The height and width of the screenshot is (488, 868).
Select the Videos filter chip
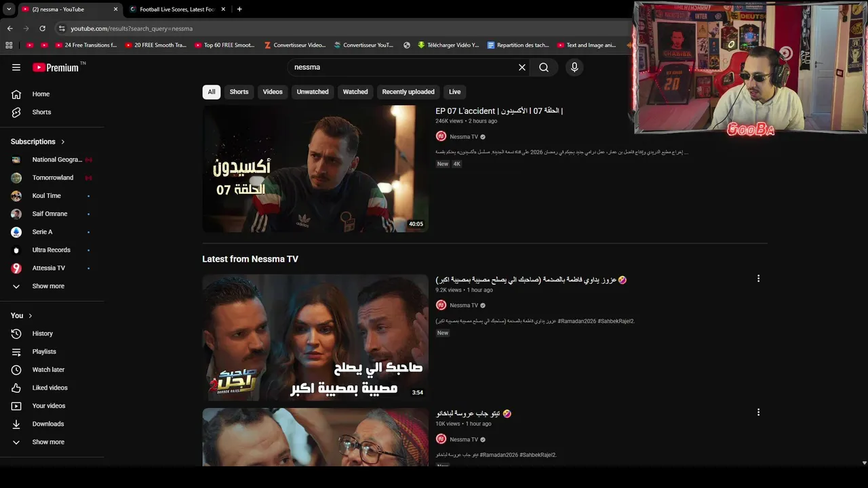pyautogui.click(x=273, y=91)
